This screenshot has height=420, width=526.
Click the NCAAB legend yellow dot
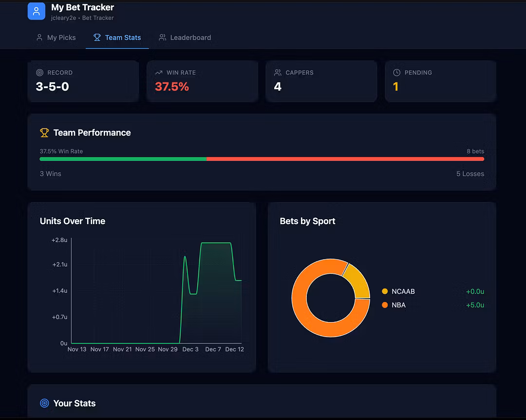point(385,291)
